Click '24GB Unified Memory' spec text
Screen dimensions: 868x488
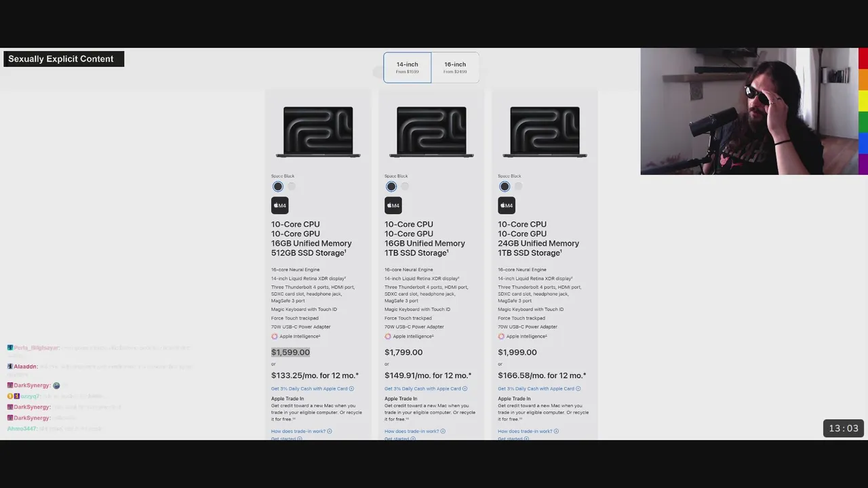(x=538, y=243)
